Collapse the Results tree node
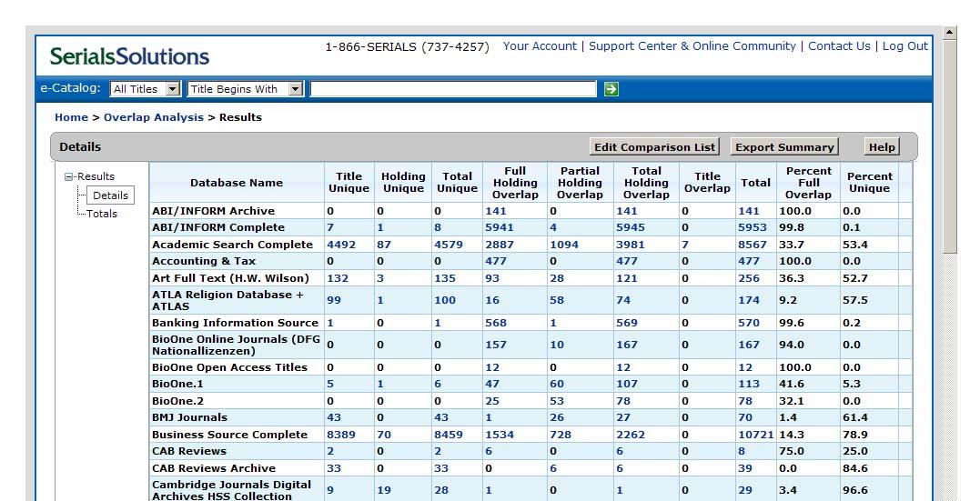This screenshot has height=501, width=980. [69, 176]
